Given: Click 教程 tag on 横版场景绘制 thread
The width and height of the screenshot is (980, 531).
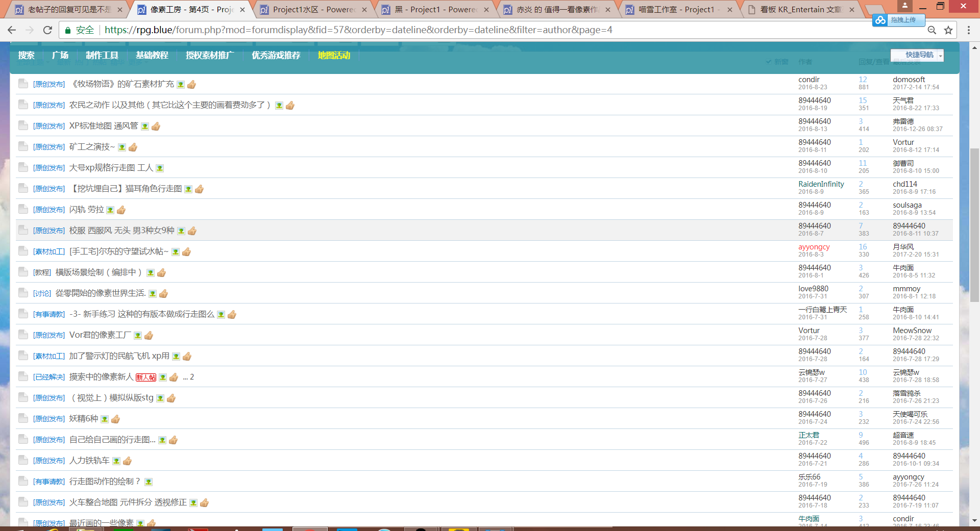Looking at the screenshot, I should (x=42, y=273).
